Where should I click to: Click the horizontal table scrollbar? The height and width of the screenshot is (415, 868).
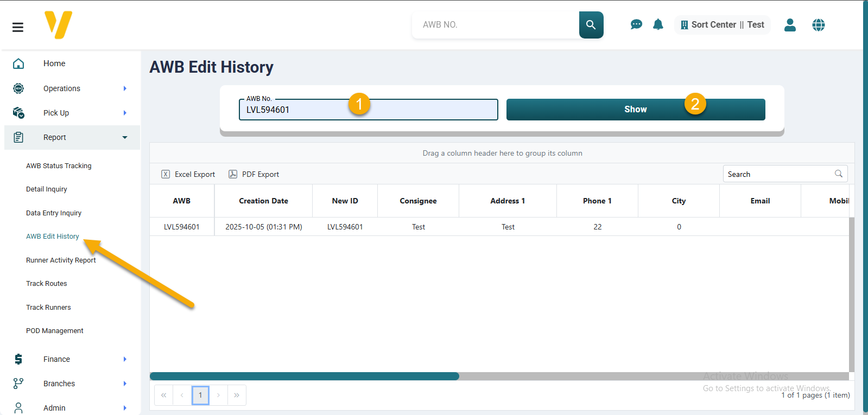click(304, 376)
